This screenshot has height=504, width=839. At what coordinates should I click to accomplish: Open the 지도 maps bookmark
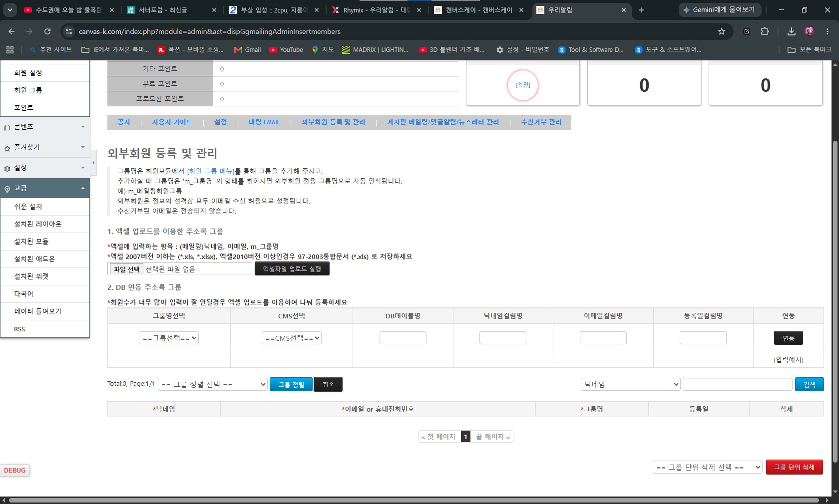click(x=323, y=49)
